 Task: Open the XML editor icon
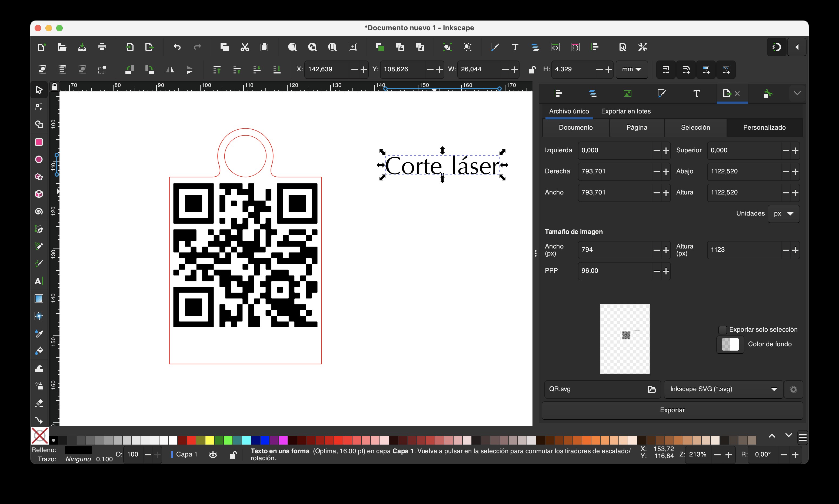tap(555, 47)
